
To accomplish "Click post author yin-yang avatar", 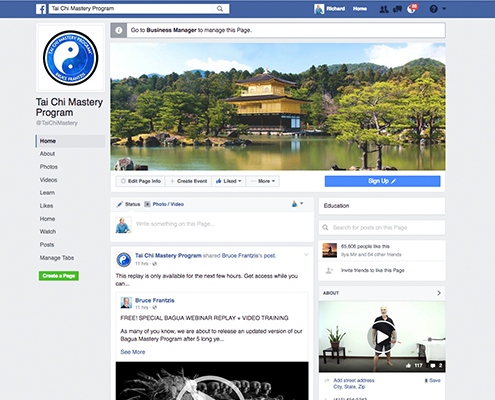I will (124, 260).
